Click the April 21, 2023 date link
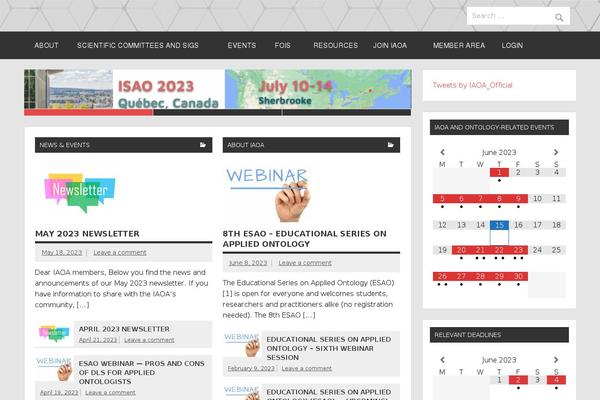The height and width of the screenshot is (400, 600). (x=98, y=340)
